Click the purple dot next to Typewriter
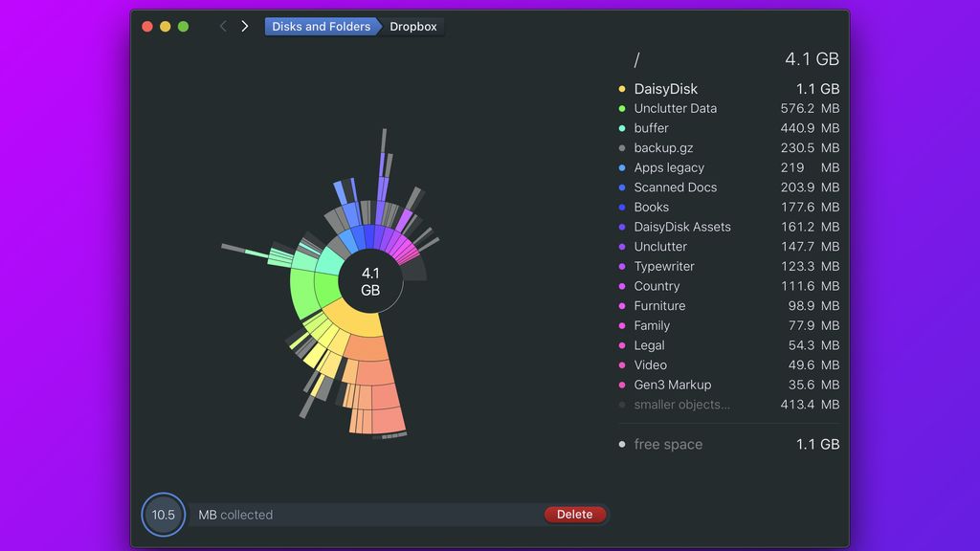The image size is (980, 551). (x=622, y=266)
